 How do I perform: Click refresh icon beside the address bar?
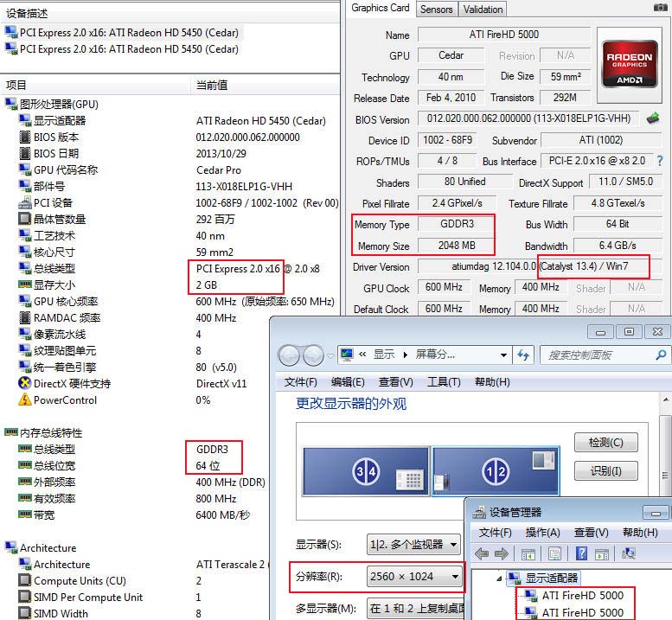tap(523, 355)
